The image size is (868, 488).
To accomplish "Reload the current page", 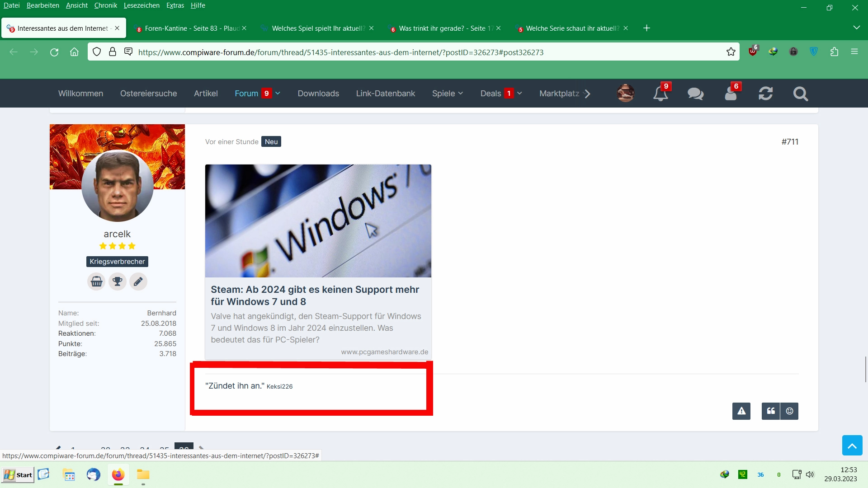I will [54, 52].
